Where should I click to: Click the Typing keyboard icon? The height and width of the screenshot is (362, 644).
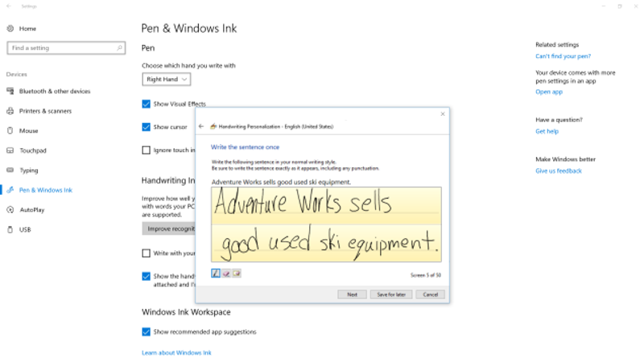pos(10,170)
